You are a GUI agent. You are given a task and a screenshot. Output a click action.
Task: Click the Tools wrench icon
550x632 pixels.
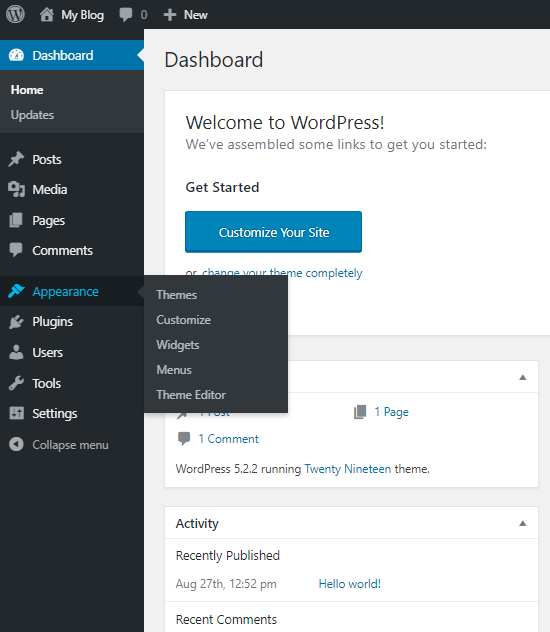[16, 383]
